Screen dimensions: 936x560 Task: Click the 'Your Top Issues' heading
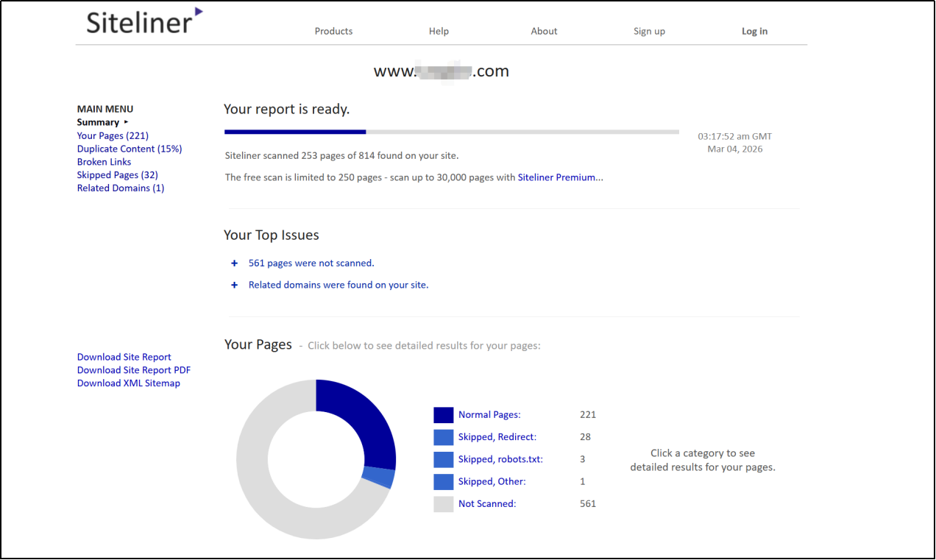(272, 235)
